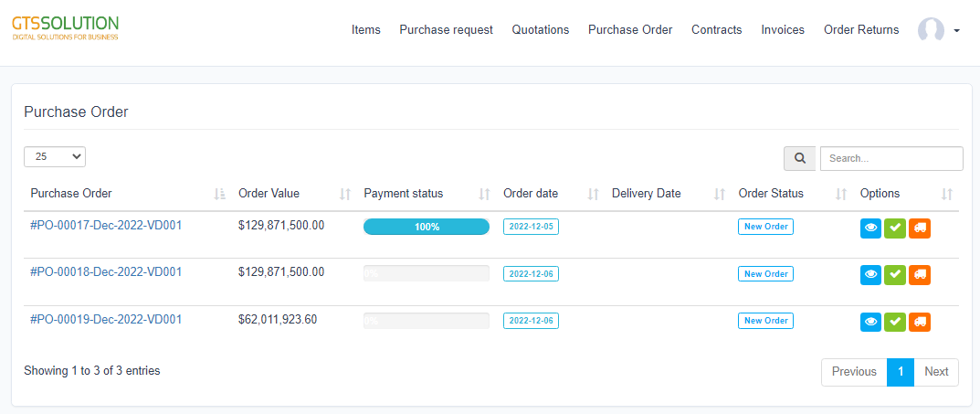This screenshot has width=980, height=414.
Task: Click orange truck icon for PO-00017 order
Action: click(x=919, y=228)
